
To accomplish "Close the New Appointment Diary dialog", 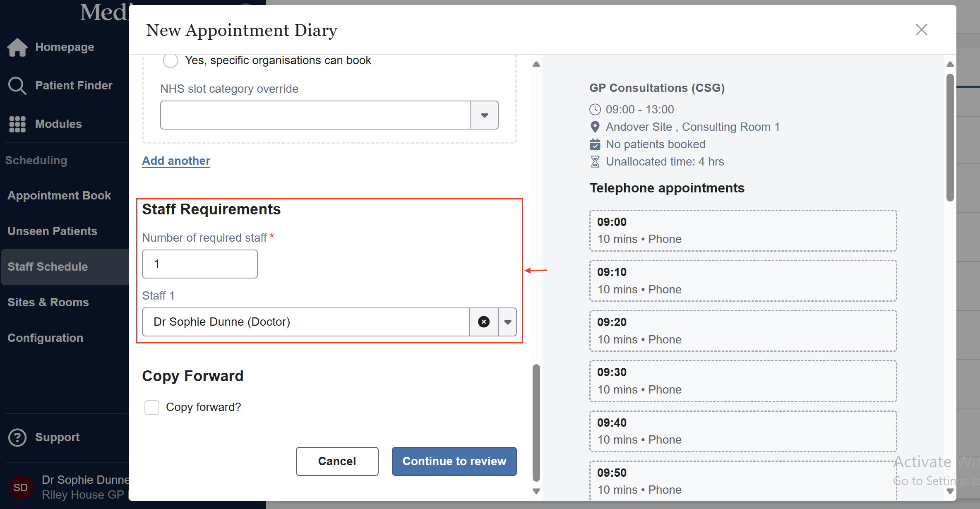I will 921,30.
